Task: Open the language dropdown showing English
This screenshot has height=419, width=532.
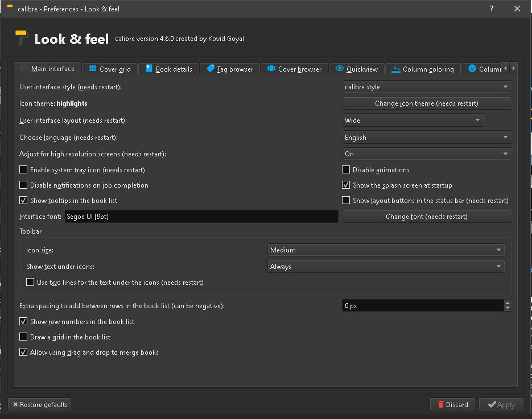Action: (427, 137)
